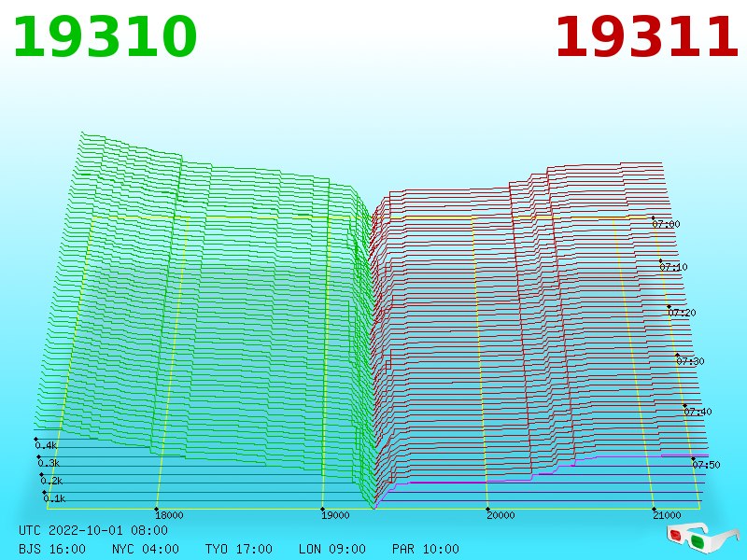Screen dimensions: 747x560
Task: Click the 07:50 time marker
Action: coord(706,465)
